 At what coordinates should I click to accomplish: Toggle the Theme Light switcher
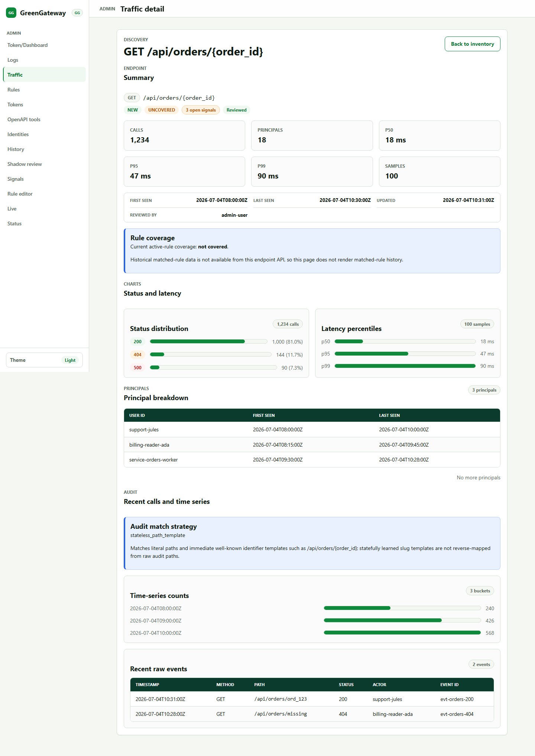point(44,360)
